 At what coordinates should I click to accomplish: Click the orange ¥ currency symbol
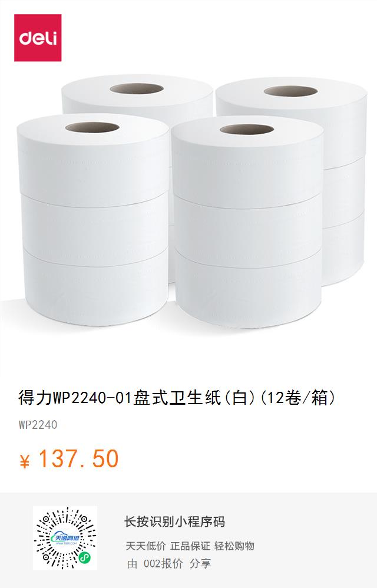pyautogui.click(x=25, y=461)
